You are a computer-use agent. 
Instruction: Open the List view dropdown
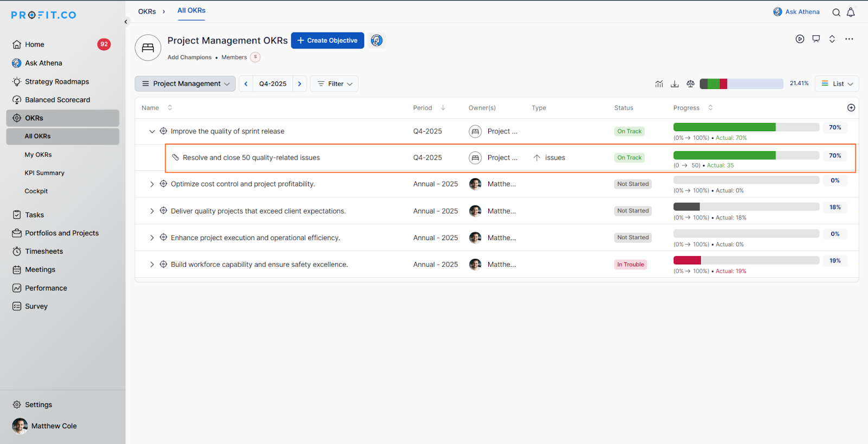click(x=837, y=84)
